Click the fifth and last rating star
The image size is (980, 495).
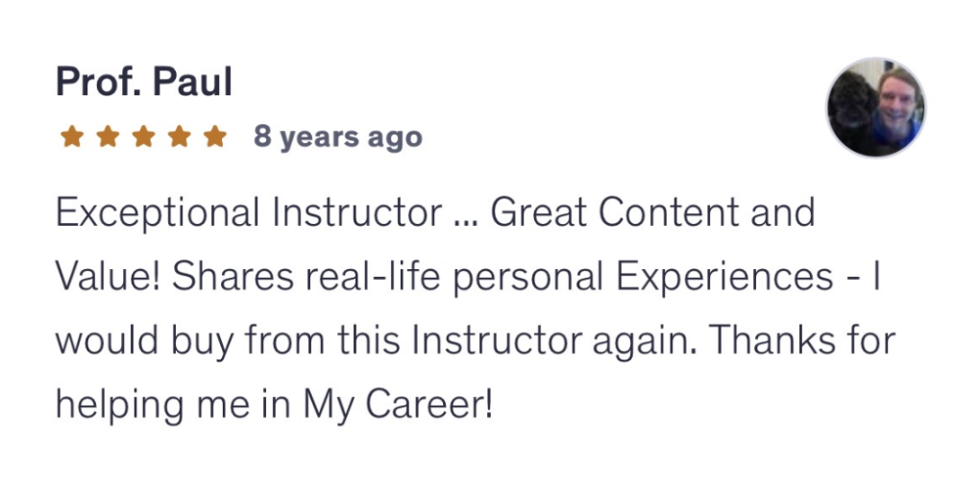coord(215,136)
